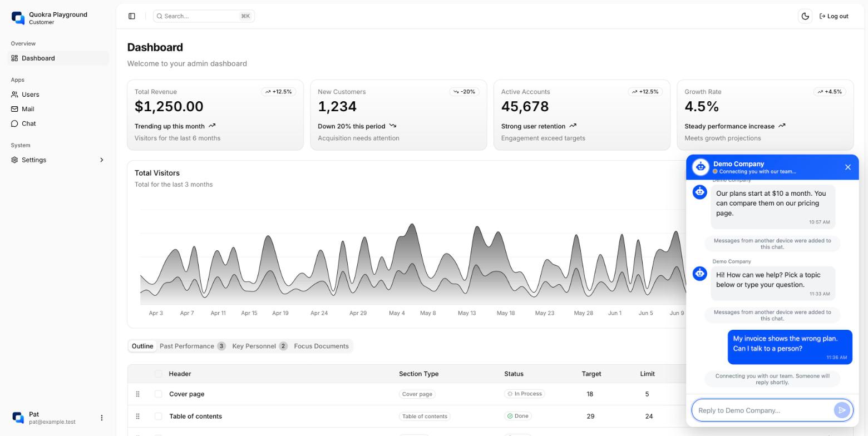Screen dimensions: 868x436
Task: Check the Cover page row checkbox
Action: tap(159, 394)
